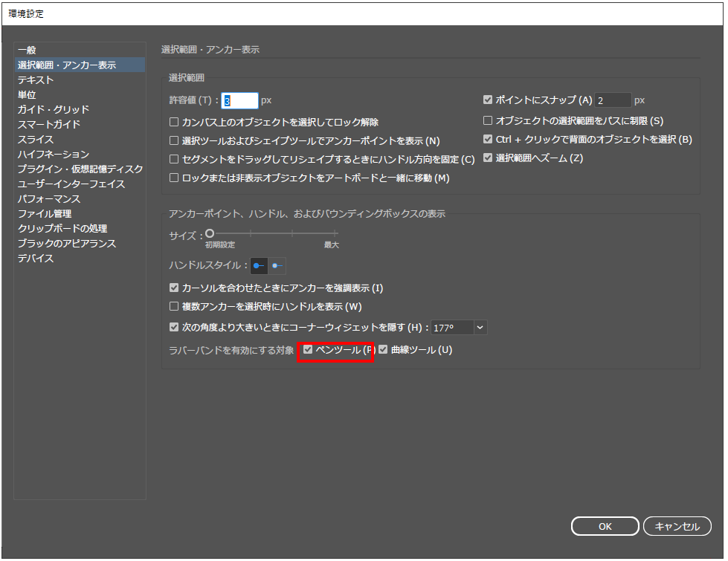Click the anchor サイズ slider handle

210,233
